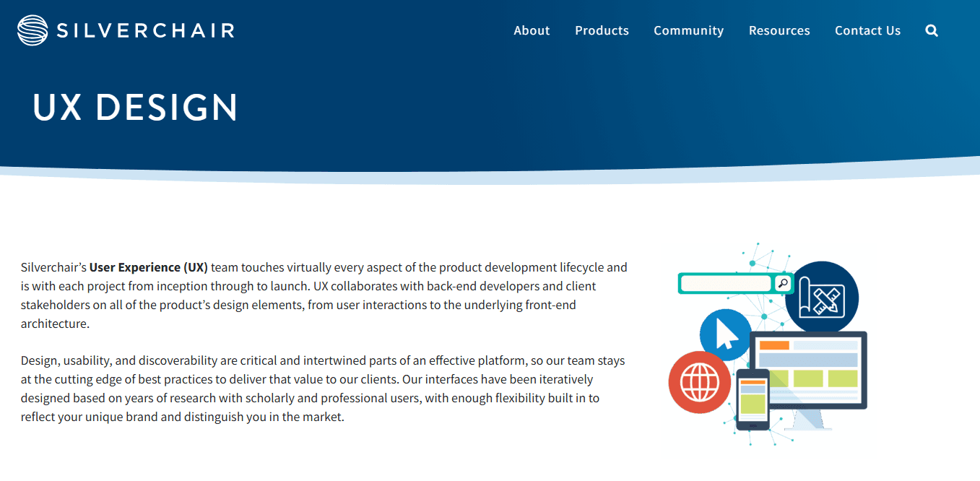Click the UX DESIGN page heading

click(x=135, y=106)
